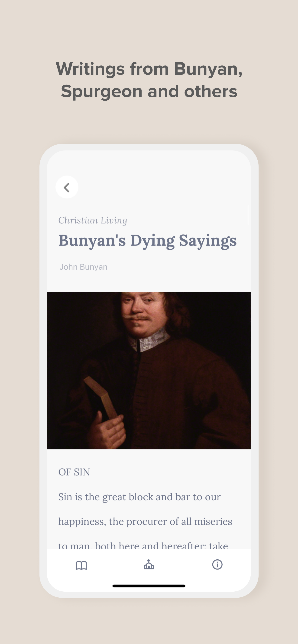Tap the author name John Bunyan

[83, 267]
